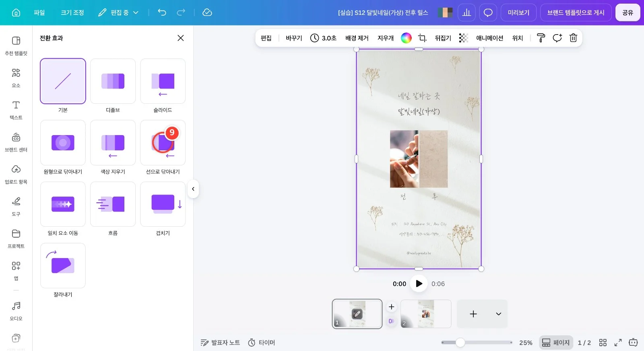Select the 디졸브 transition

coord(113,81)
